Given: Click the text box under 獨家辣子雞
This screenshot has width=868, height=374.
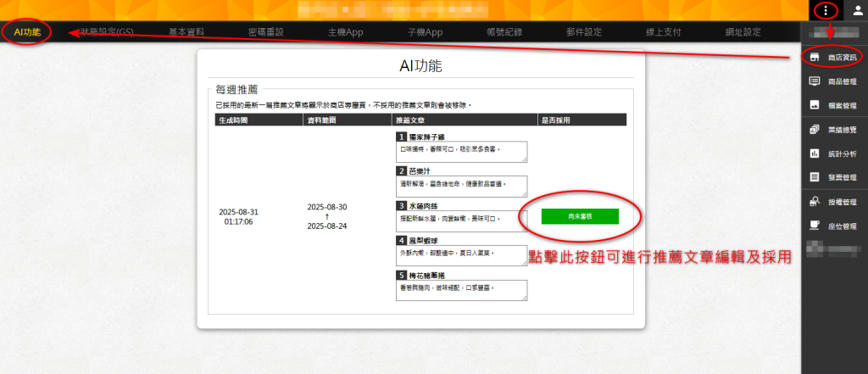Looking at the screenshot, I should pyautogui.click(x=461, y=153).
